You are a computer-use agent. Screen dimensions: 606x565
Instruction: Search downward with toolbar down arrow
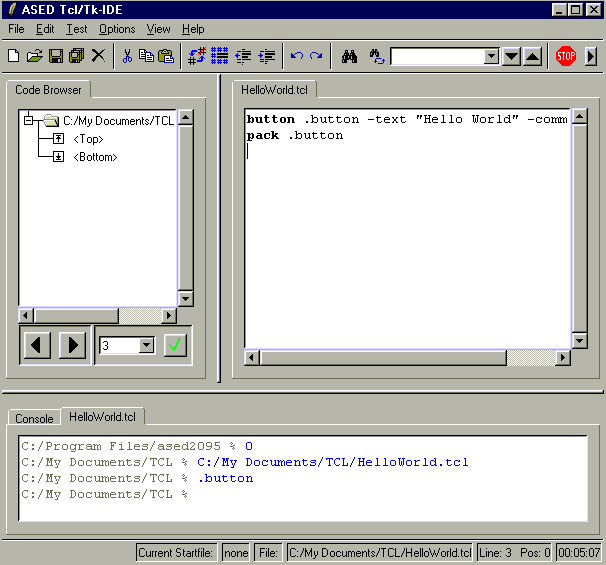tap(511, 57)
